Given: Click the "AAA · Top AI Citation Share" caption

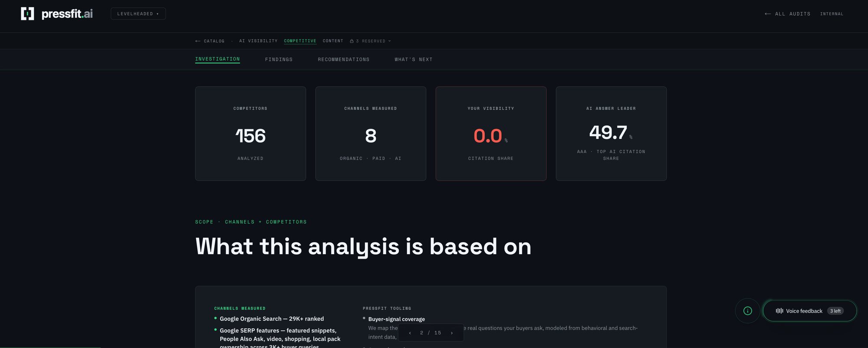Looking at the screenshot, I should (611, 155).
